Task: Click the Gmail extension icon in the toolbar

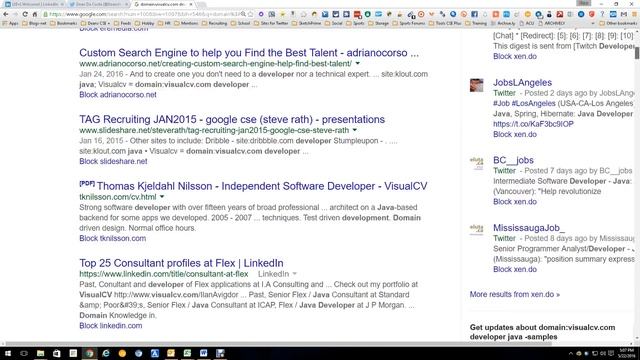Action: pyautogui.click(x=624, y=14)
